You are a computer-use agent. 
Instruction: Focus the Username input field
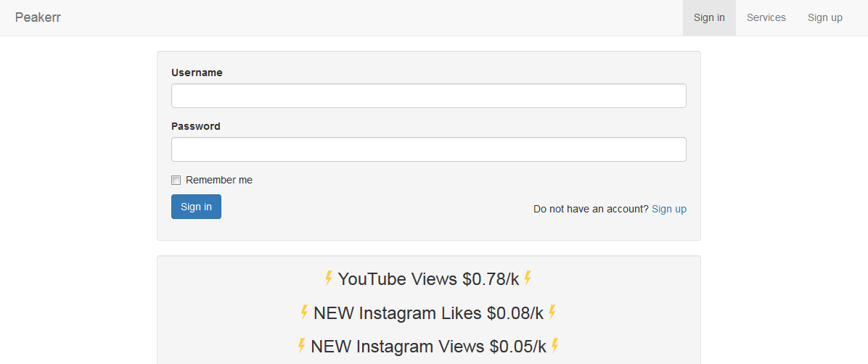[x=428, y=96]
